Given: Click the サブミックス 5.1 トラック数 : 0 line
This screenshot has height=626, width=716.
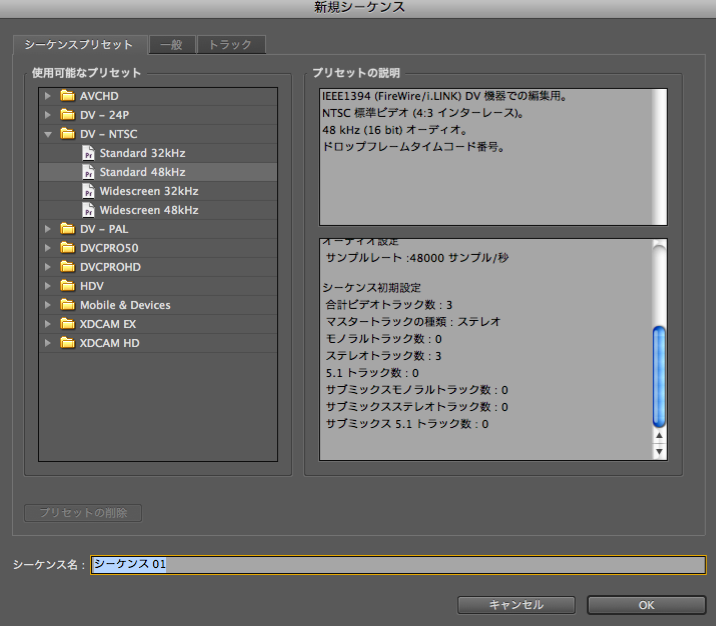Looking at the screenshot, I should (407, 424).
